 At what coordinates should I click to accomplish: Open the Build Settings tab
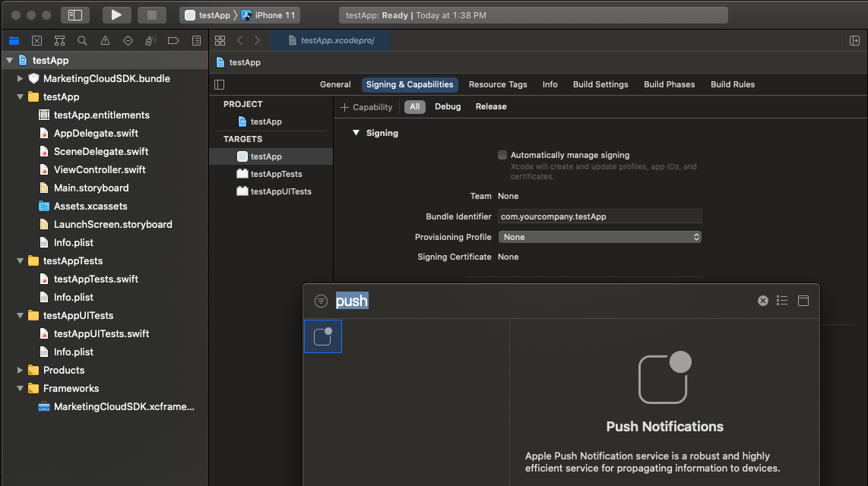click(x=600, y=84)
